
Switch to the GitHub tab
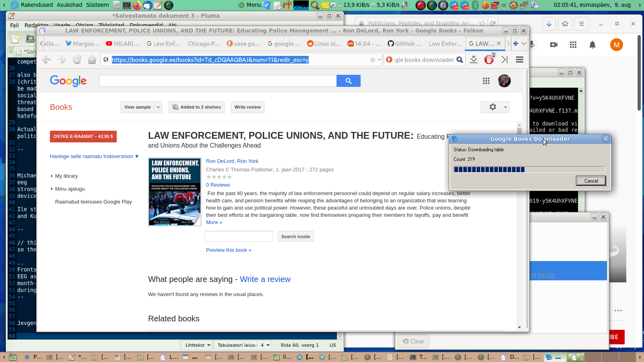(x=405, y=43)
